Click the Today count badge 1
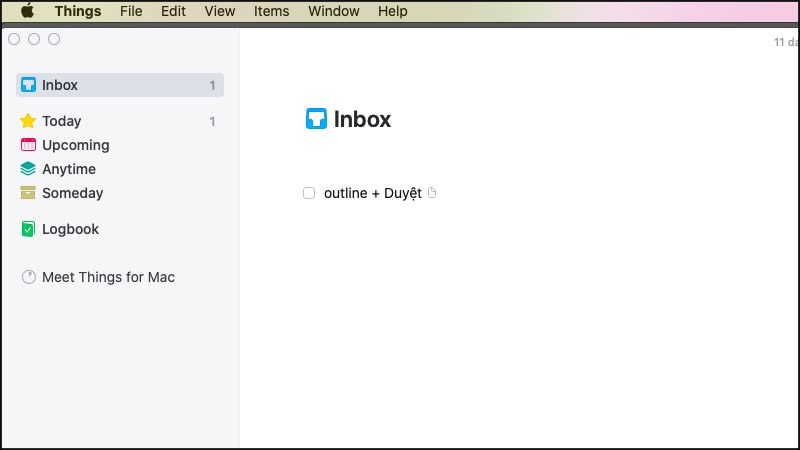This screenshot has height=450, width=800. (x=212, y=121)
